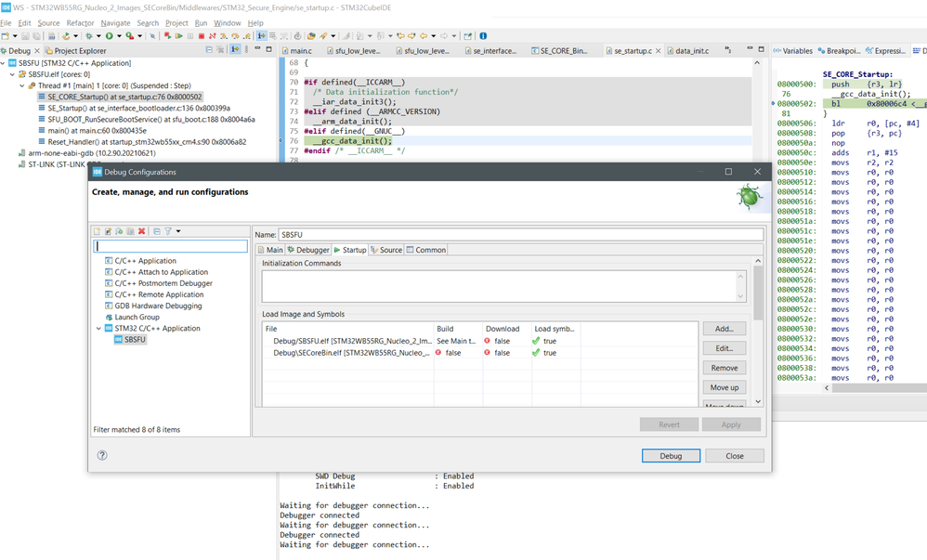Collapse Thread #1 node in Debug view
927x560 pixels.
pyautogui.click(x=22, y=85)
